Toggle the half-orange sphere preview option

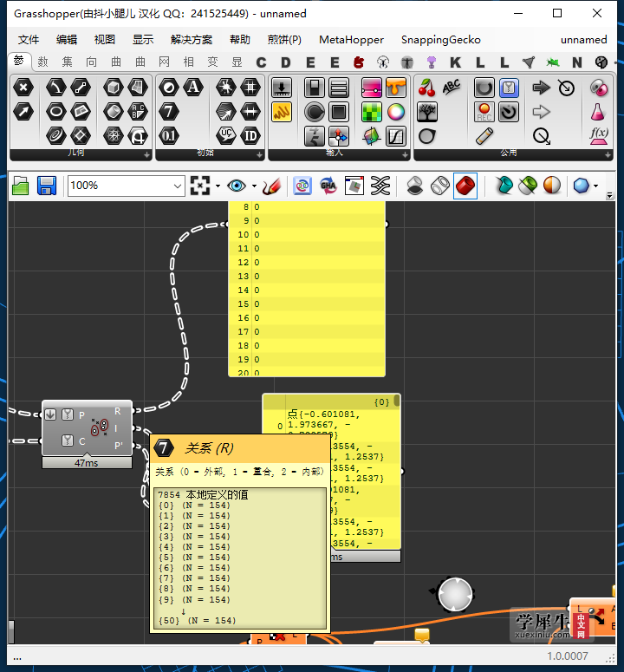coord(552,186)
